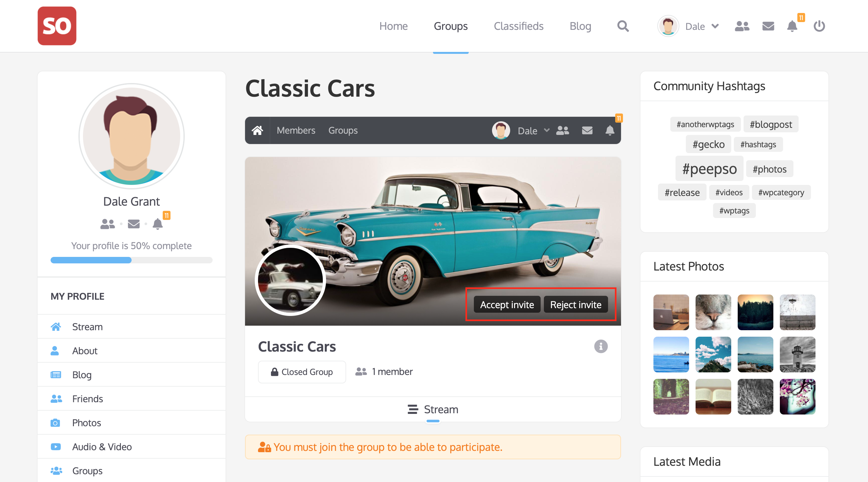Screen dimensions: 868x482
Task: Click the #wptags hashtag
Action: coord(734,211)
